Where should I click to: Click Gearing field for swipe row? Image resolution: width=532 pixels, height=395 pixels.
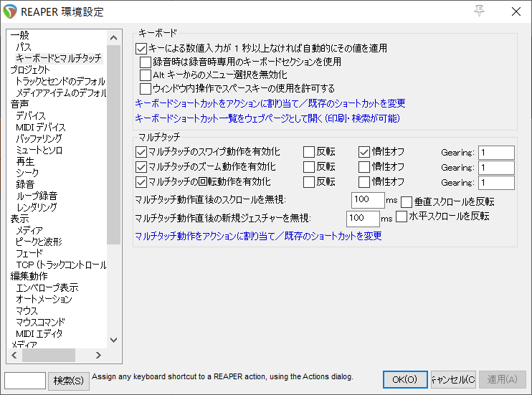click(x=496, y=153)
